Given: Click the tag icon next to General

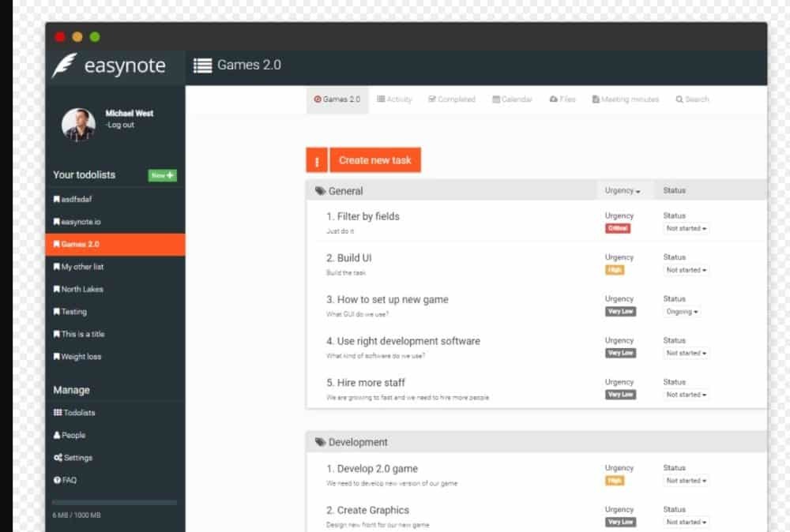Looking at the screenshot, I should tap(320, 191).
